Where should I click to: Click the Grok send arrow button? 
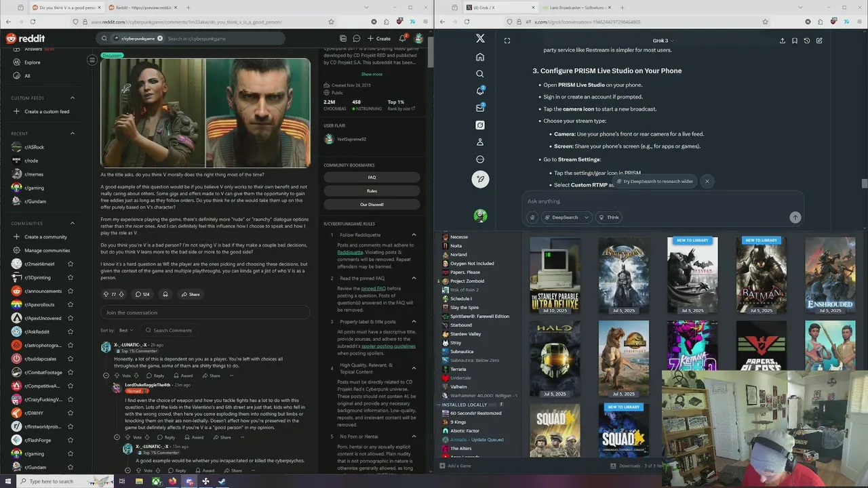795,218
